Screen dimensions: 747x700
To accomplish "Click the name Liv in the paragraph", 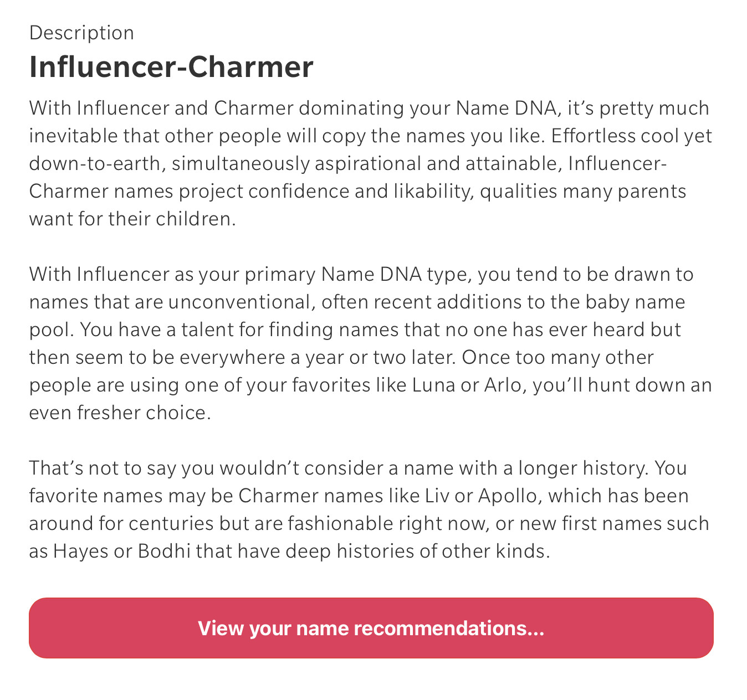I will tap(436, 496).
